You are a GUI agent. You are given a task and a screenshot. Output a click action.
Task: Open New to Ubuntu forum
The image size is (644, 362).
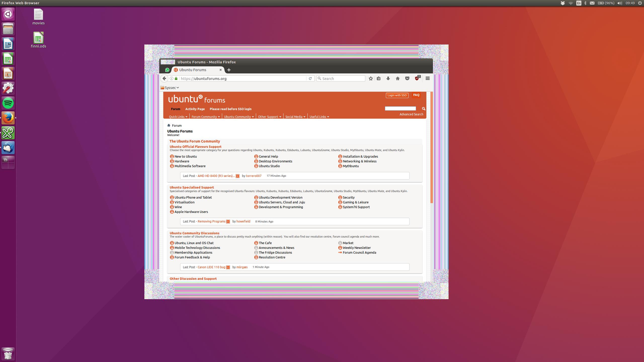186,156
